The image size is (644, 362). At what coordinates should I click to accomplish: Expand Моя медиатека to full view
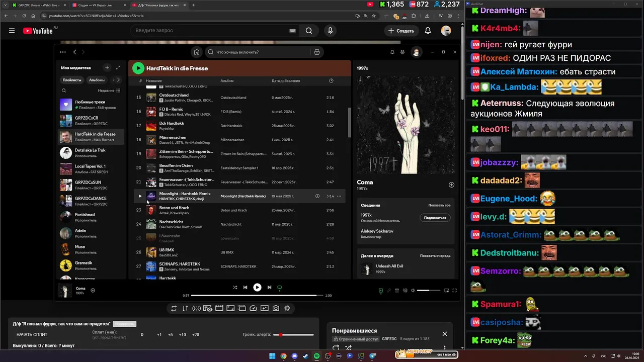point(118,67)
